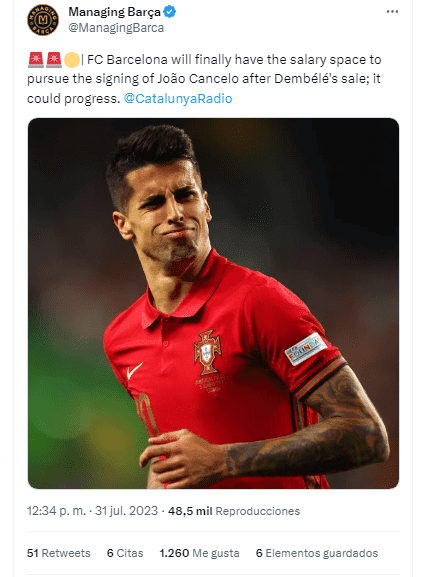
Task: Open the @CatalunyaRadio mention link
Action: (178, 99)
